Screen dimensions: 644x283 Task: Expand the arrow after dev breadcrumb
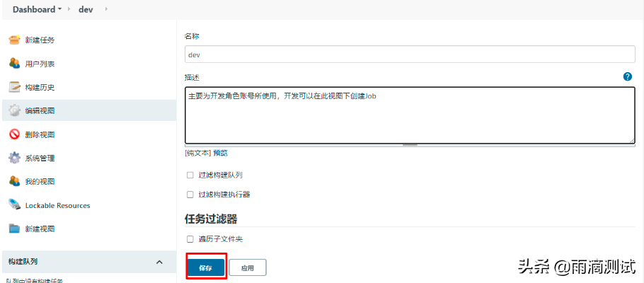pos(106,9)
